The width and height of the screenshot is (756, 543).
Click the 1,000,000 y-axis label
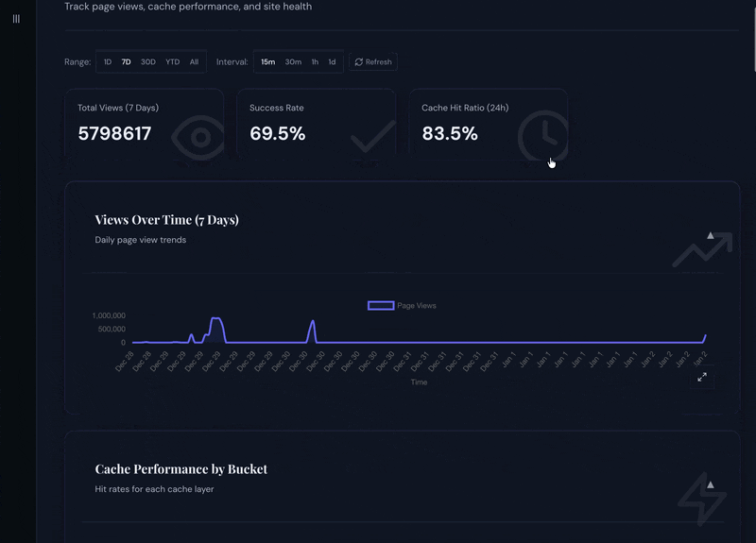[109, 315]
